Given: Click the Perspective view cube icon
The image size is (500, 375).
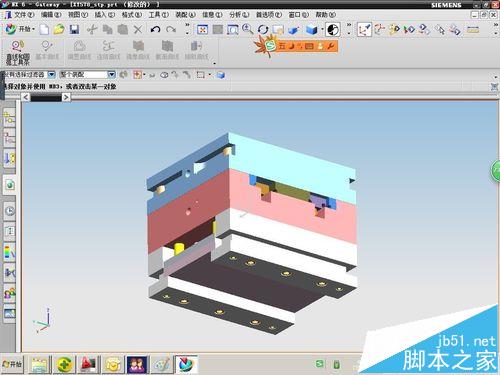Looking at the screenshot, I should [293, 30].
